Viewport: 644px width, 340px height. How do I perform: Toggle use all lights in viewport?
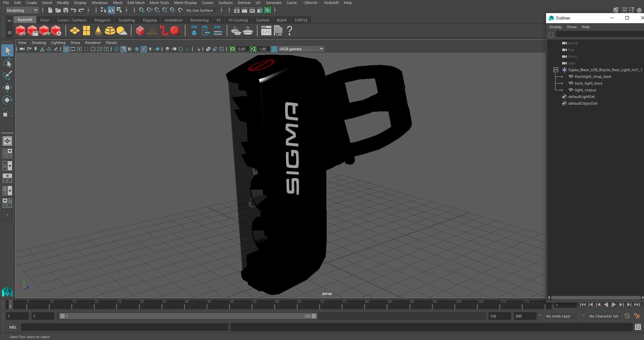point(150,49)
